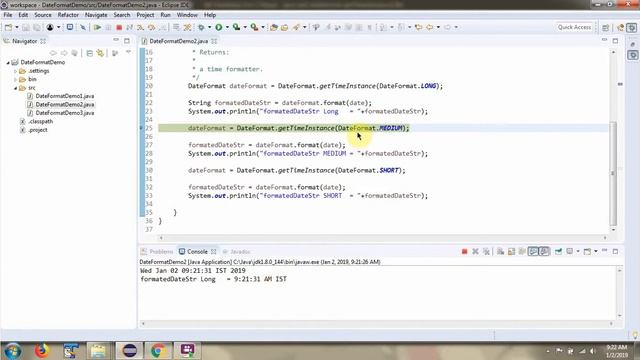Click the Last Edit Location arrow icon
This screenshot has width=640, height=360.
[x=418, y=27]
